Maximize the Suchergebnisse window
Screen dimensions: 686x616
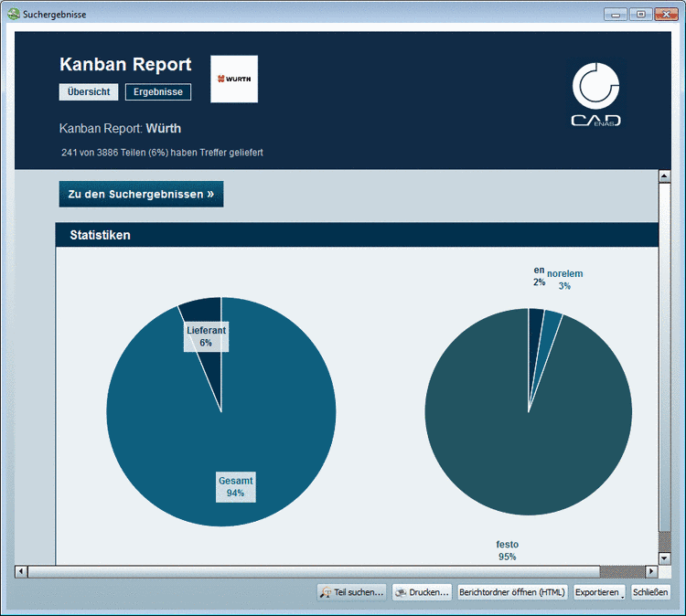(641, 15)
